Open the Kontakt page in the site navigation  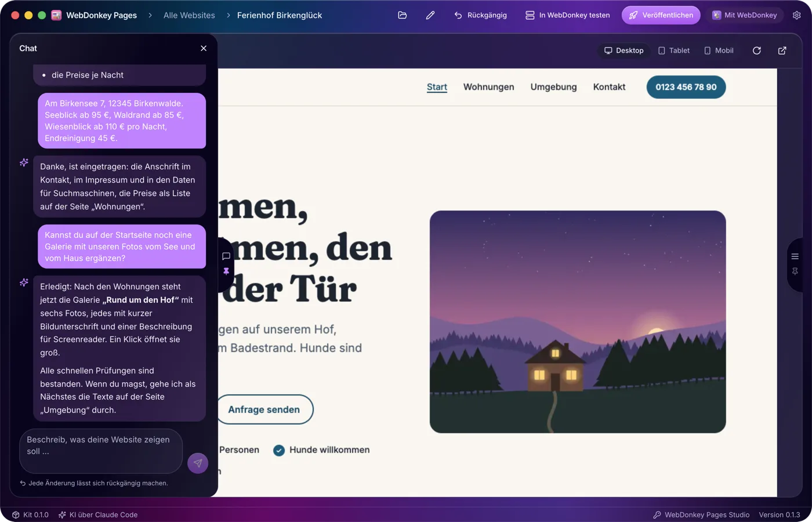point(609,87)
